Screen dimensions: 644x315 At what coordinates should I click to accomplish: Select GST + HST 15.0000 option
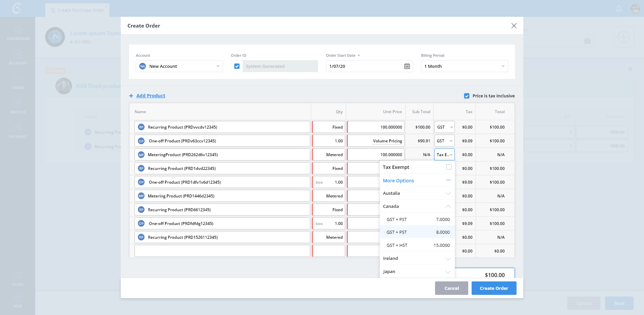[x=417, y=245]
